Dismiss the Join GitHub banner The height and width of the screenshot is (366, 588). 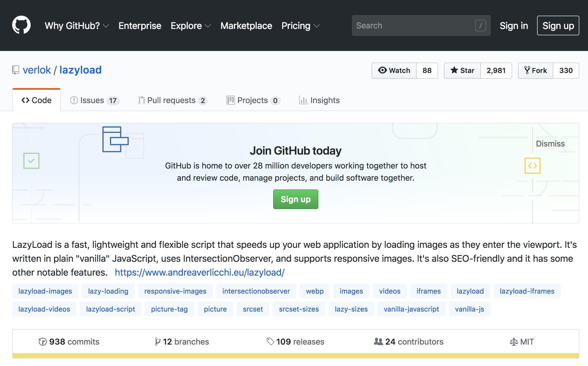pos(550,144)
